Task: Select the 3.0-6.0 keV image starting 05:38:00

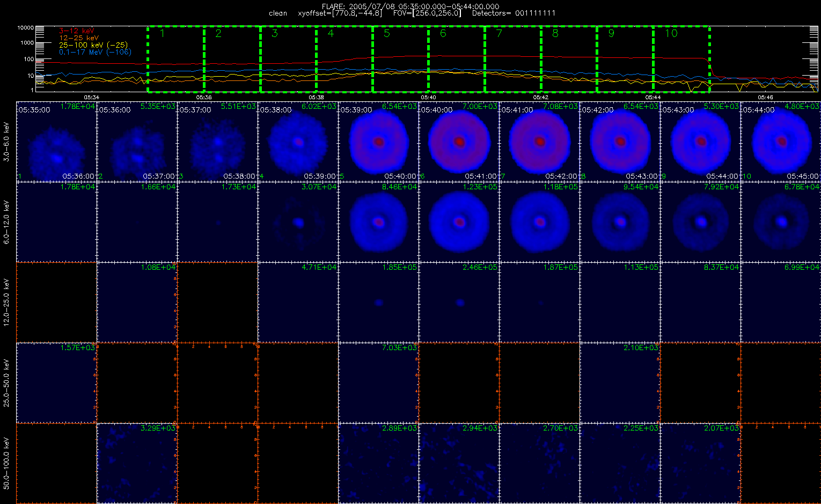Action: (298, 142)
